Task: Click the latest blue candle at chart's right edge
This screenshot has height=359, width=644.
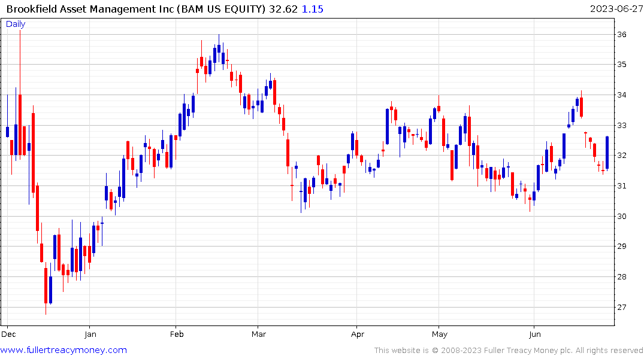Action: point(607,153)
